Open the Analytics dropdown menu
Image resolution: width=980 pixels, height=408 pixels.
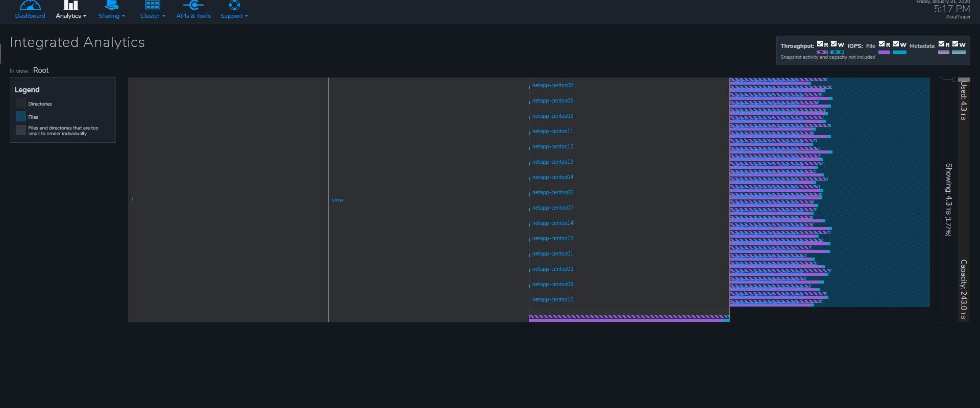[x=71, y=16]
